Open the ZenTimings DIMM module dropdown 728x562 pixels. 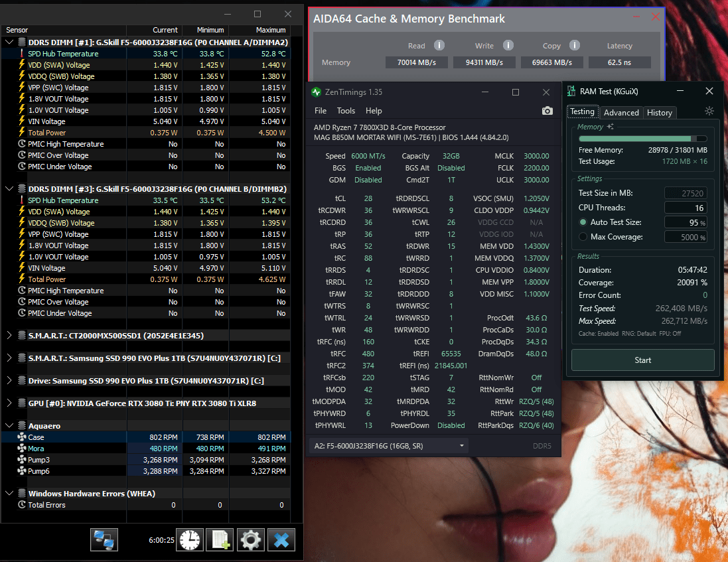(388, 445)
